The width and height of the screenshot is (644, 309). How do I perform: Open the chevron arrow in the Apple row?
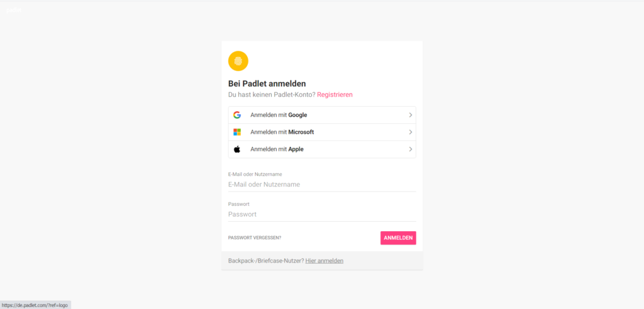coord(410,149)
